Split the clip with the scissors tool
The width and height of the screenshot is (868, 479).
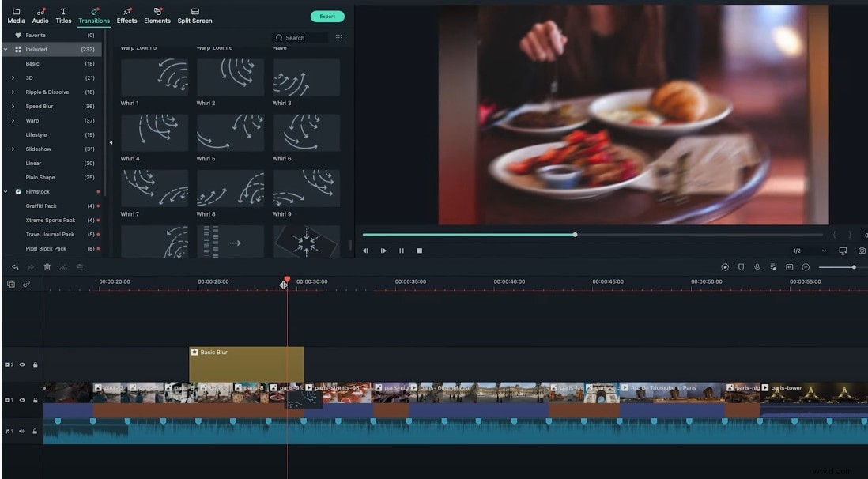click(65, 266)
